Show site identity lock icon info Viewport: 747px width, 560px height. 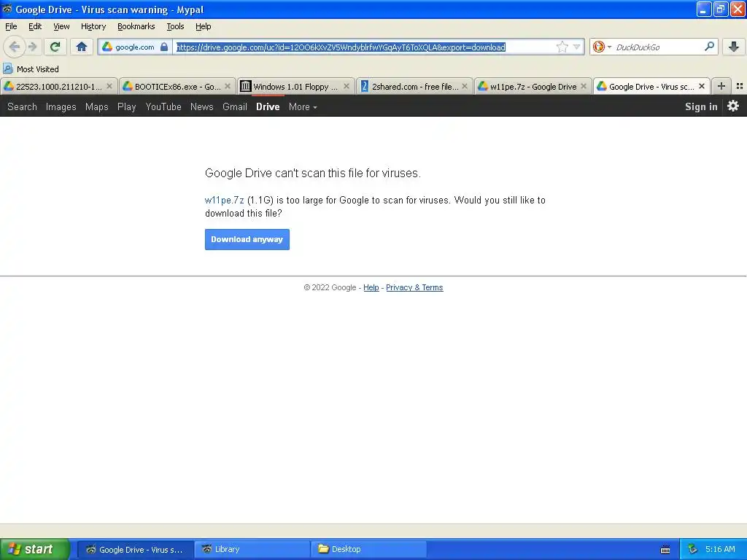click(164, 47)
